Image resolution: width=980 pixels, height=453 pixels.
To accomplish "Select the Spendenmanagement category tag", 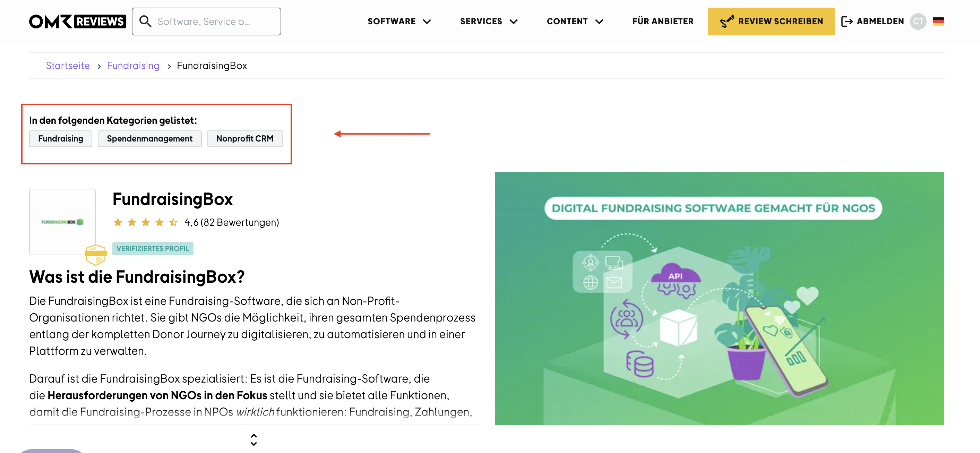I will [149, 138].
